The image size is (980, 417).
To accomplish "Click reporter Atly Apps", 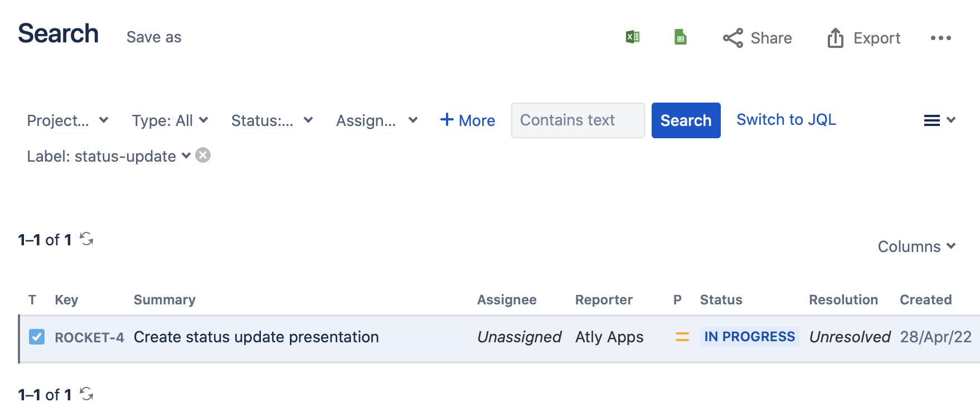I will click(x=609, y=337).
